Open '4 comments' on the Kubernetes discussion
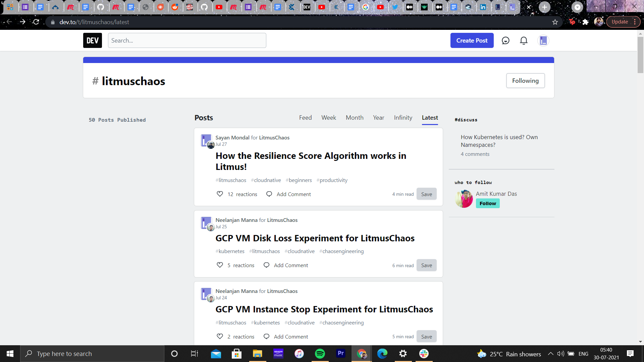 pyautogui.click(x=475, y=154)
